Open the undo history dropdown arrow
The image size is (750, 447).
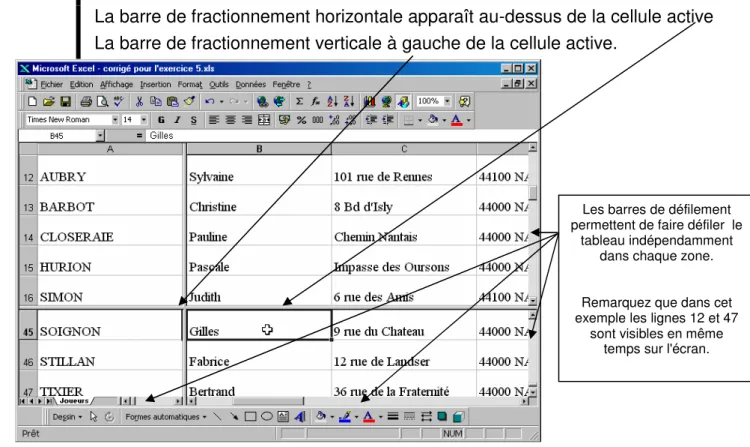(x=221, y=101)
